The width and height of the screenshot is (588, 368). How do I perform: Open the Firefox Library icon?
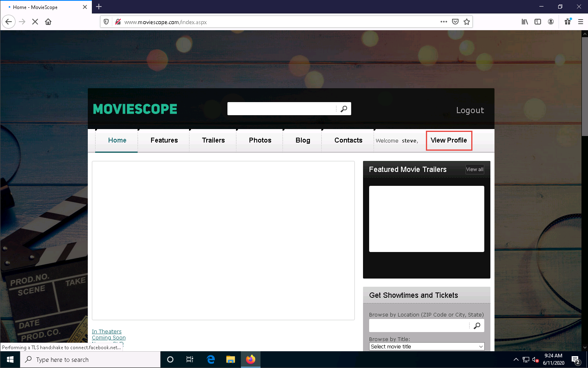pos(525,22)
